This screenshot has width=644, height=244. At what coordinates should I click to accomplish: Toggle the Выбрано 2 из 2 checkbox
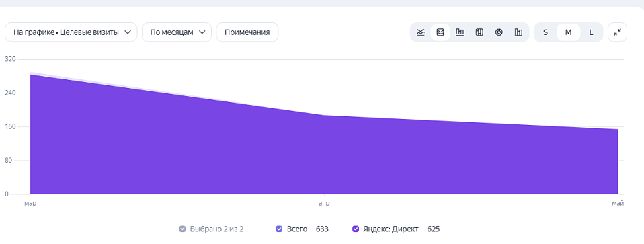click(x=182, y=229)
